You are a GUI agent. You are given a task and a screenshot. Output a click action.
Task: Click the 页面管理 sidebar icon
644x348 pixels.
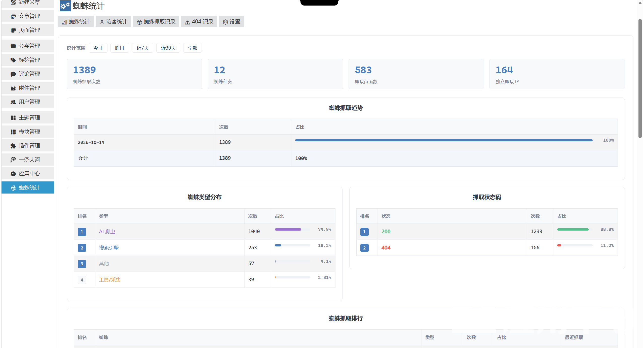[x=13, y=30]
